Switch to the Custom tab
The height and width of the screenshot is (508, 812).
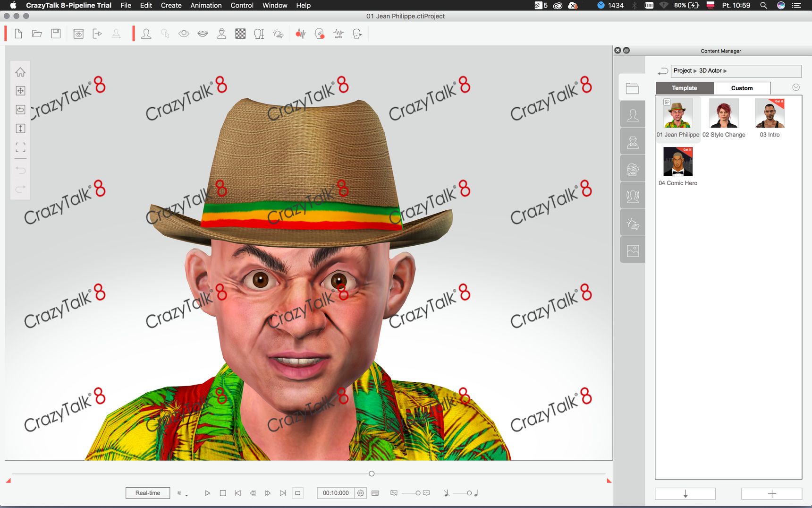pyautogui.click(x=742, y=88)
